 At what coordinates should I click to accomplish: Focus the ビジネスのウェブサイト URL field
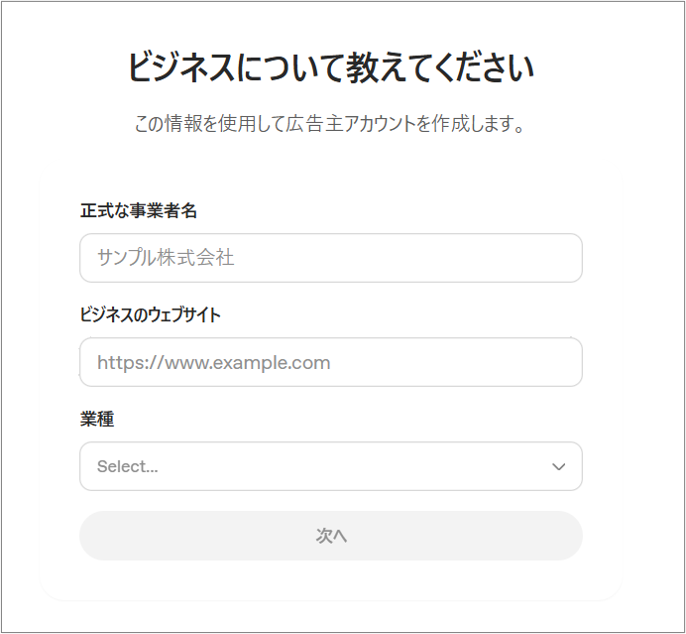pos(331,362)
